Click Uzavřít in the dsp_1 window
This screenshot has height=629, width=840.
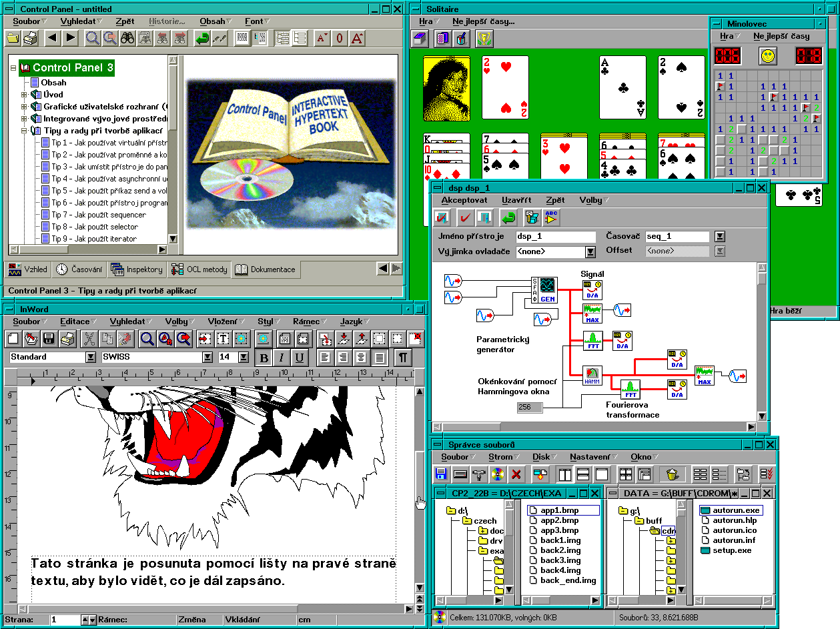click(x=516, y=200)
